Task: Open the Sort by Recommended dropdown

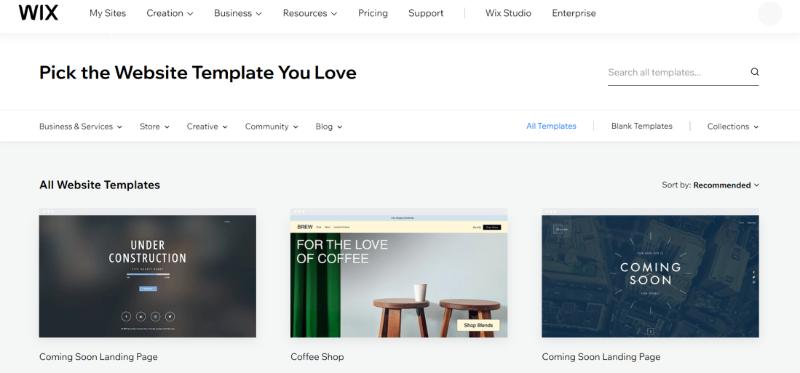Action: tap(711, 185)
